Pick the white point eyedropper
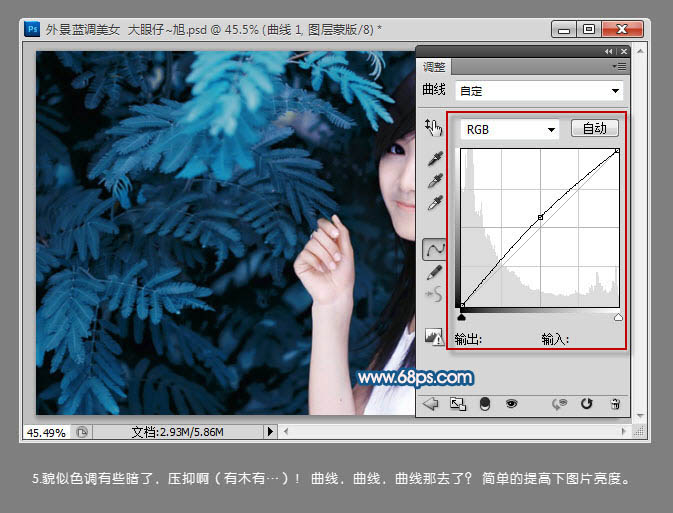Screen dimensions: 673x513 tap(435, 203)
